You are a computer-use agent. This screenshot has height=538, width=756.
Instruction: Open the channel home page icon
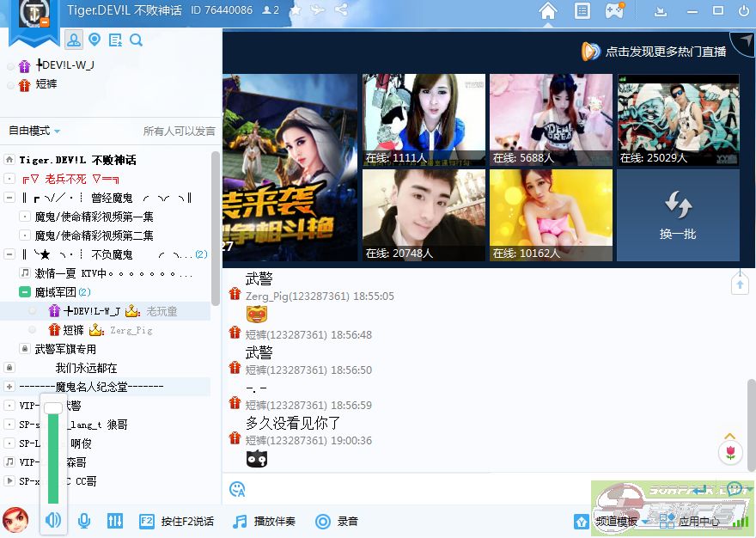[548, 10]
